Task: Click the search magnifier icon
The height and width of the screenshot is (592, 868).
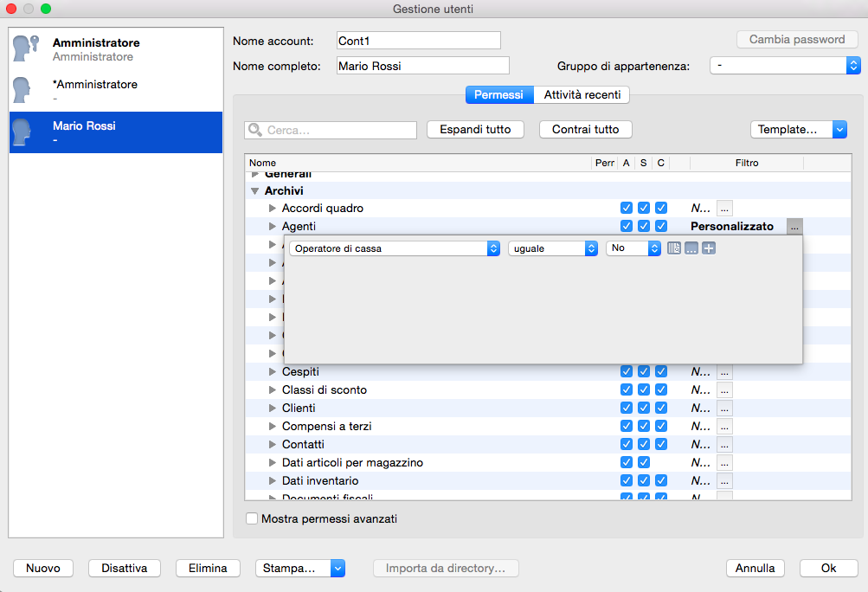Action: 256,130
